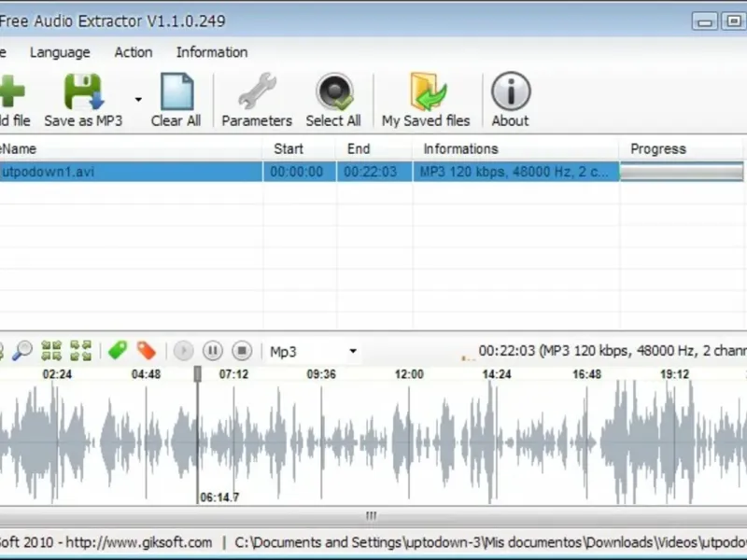
Task: Stop audio playback
Action: coord(242,351)
